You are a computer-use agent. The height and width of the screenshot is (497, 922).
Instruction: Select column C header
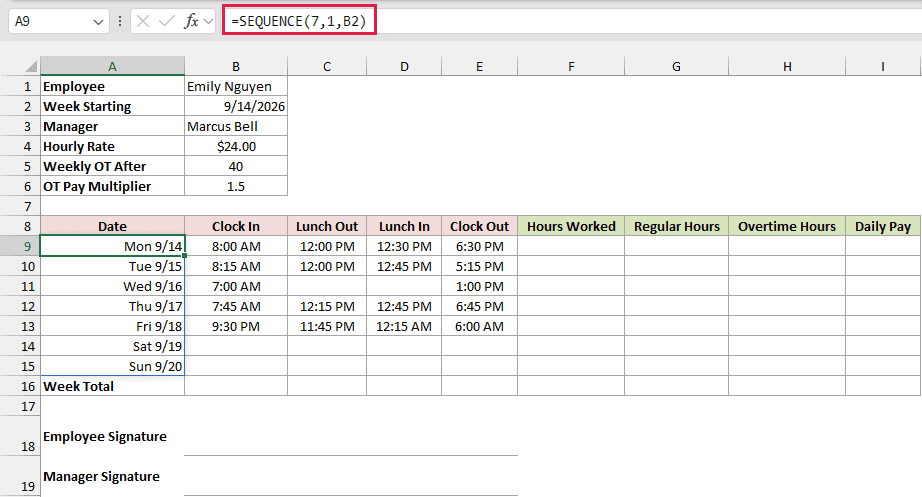click(327, 66)
